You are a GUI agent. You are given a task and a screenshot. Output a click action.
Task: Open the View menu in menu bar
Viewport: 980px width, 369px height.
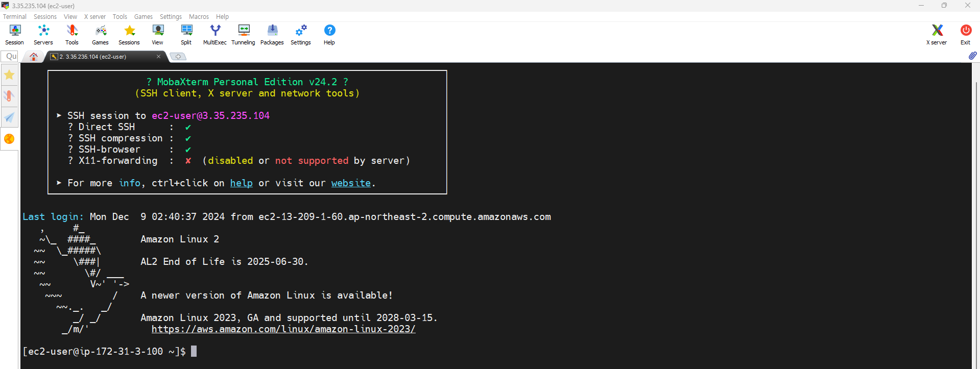click(x=70, y=17)
